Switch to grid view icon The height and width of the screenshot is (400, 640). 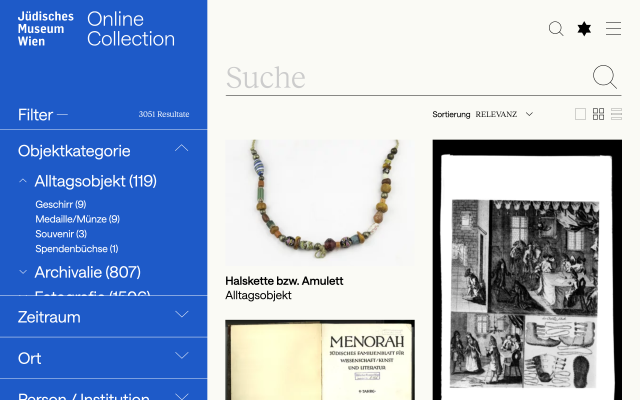(598, 114)
